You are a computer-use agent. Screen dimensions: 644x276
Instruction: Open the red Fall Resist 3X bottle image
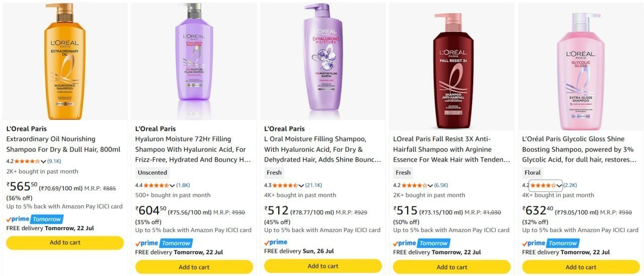(x=452, y=72)
